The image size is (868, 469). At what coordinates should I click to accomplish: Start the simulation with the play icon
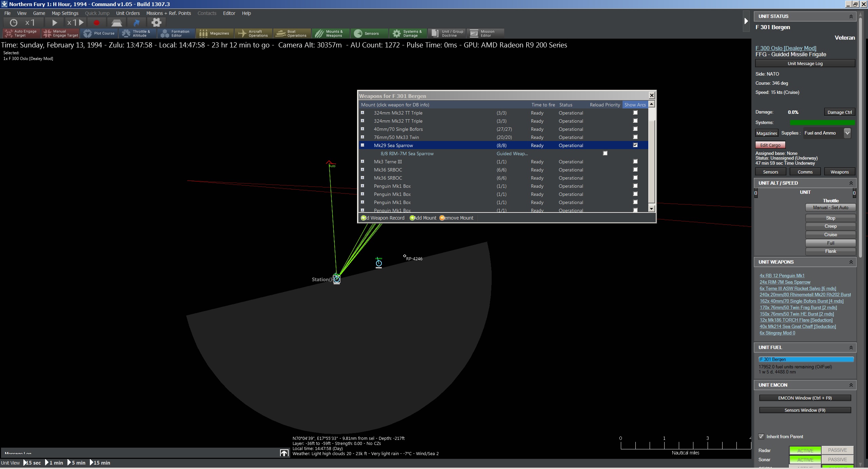(54, 23)
